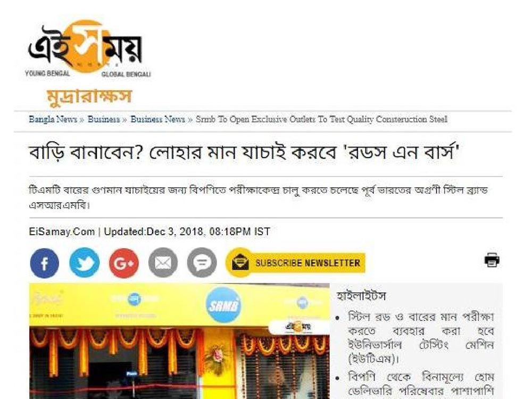Click the SRMB storefront article photo
Screen dimensions: 532x399
click(x=179, y=341)
